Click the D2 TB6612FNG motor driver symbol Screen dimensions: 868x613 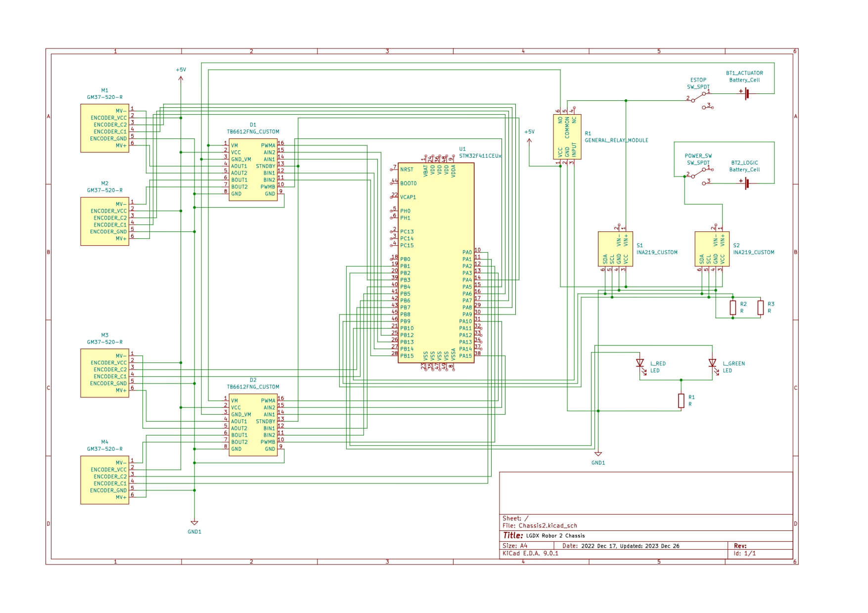[x=253, y=425]
